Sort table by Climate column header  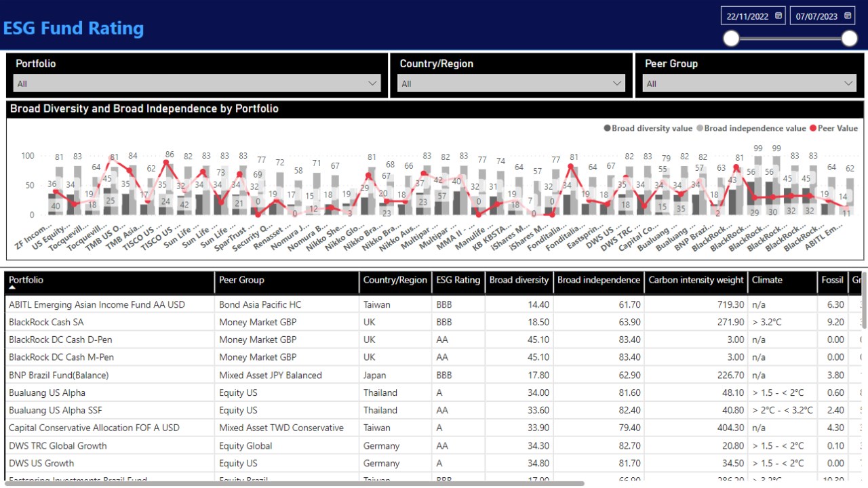click(783, 282)
